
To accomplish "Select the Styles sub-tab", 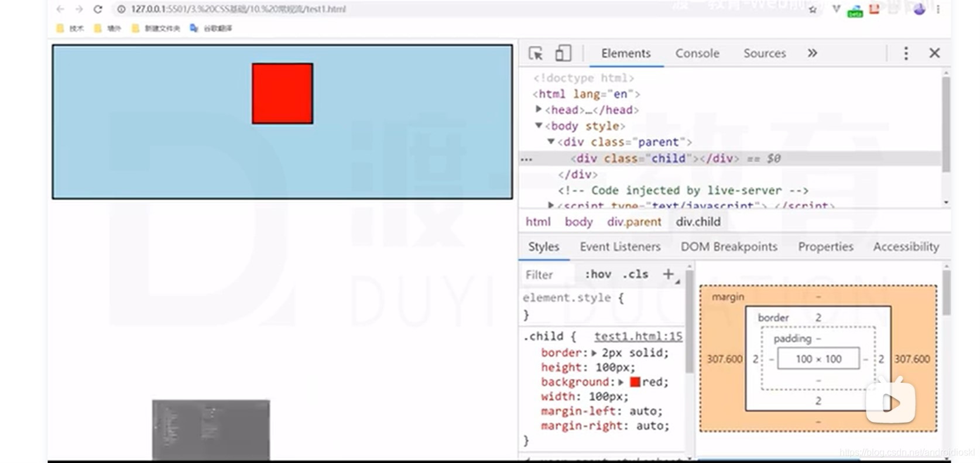I will click(x=543, y=247).
